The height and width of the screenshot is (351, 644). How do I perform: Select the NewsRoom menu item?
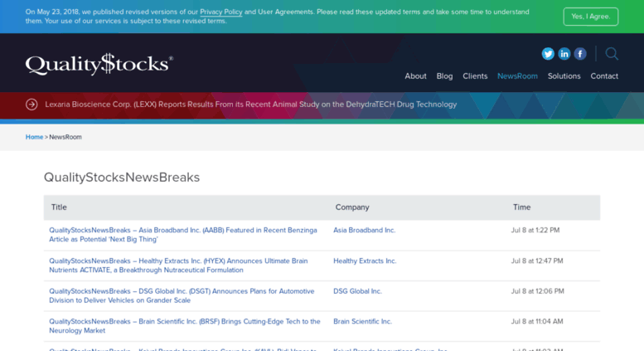point(517,76)
